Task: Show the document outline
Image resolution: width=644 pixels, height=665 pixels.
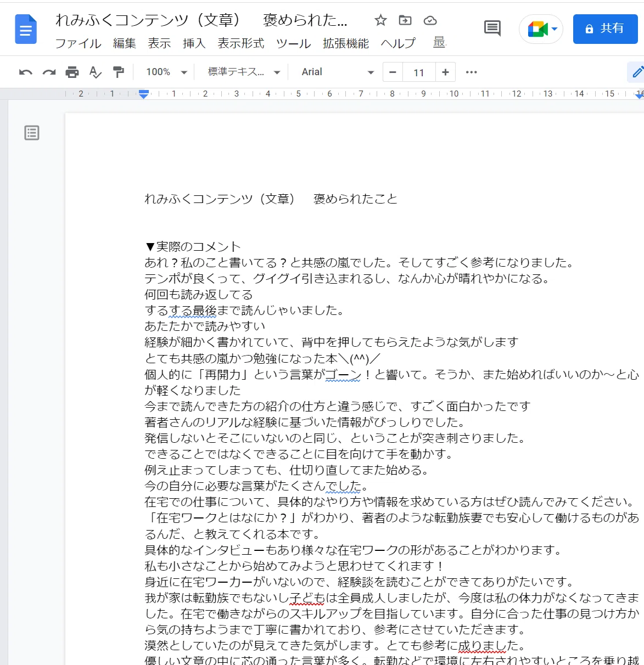Action: coord(32,133)
